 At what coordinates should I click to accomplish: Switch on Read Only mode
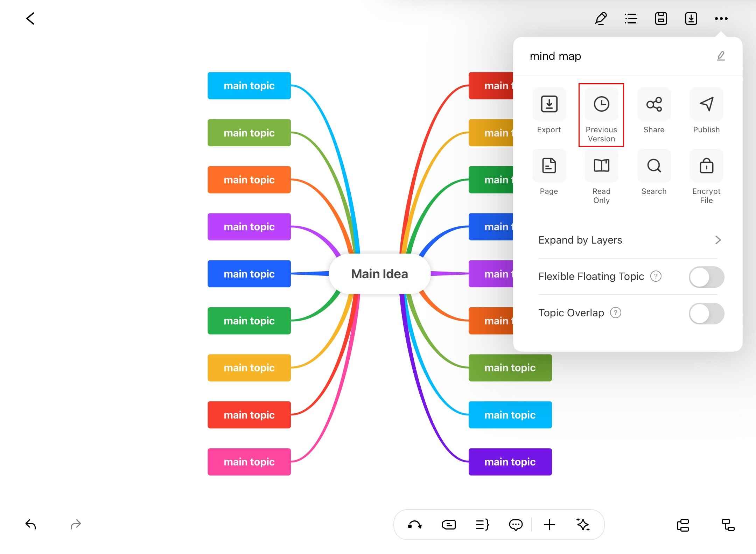[601, 166]
